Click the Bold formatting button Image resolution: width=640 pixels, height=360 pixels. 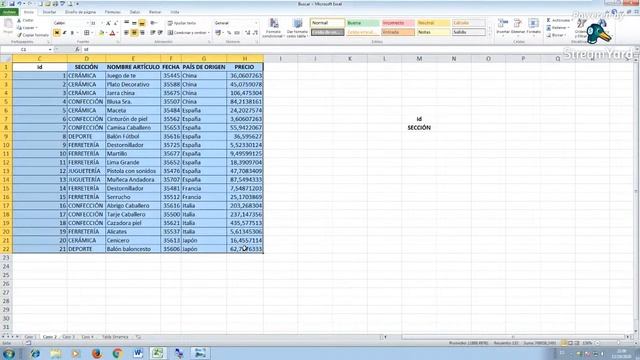(57, 33)
